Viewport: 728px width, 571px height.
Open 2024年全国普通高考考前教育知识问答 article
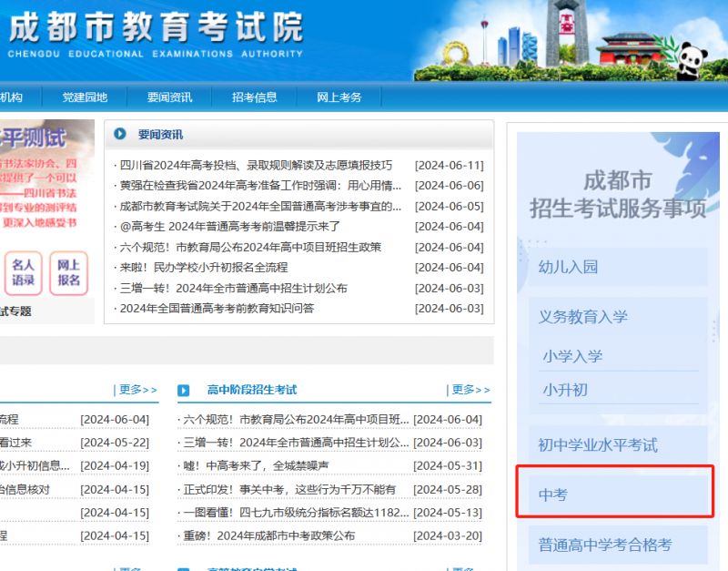point(217,309)
